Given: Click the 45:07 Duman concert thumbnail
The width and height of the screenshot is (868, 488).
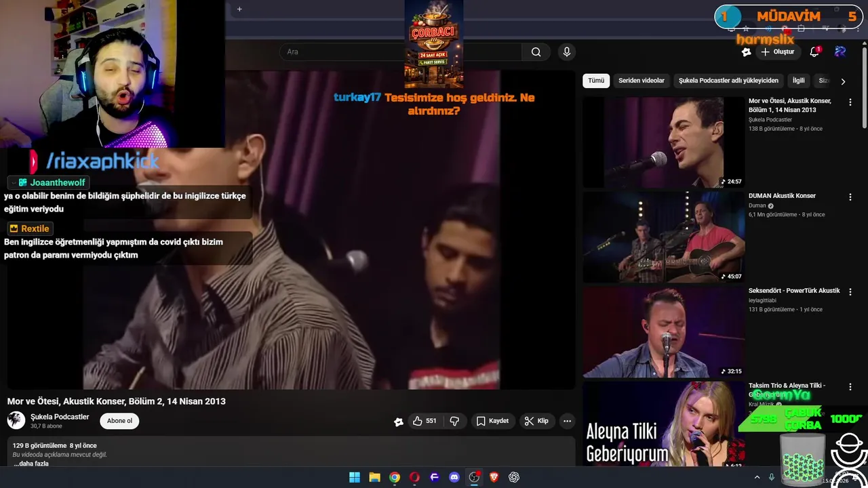Looking at the screenshot, I should pyautogui.click(x=663, y=237).
